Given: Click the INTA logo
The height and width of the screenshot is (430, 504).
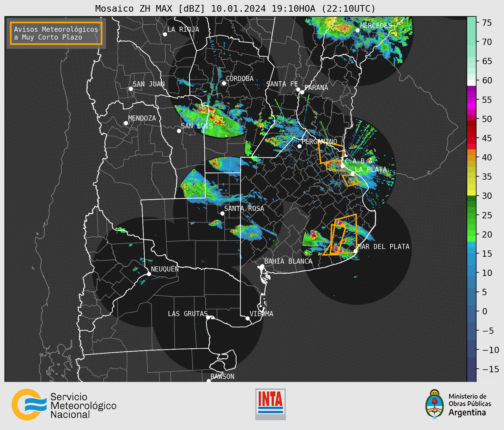Looking at the screenshot, I should [x=270, y=404].
